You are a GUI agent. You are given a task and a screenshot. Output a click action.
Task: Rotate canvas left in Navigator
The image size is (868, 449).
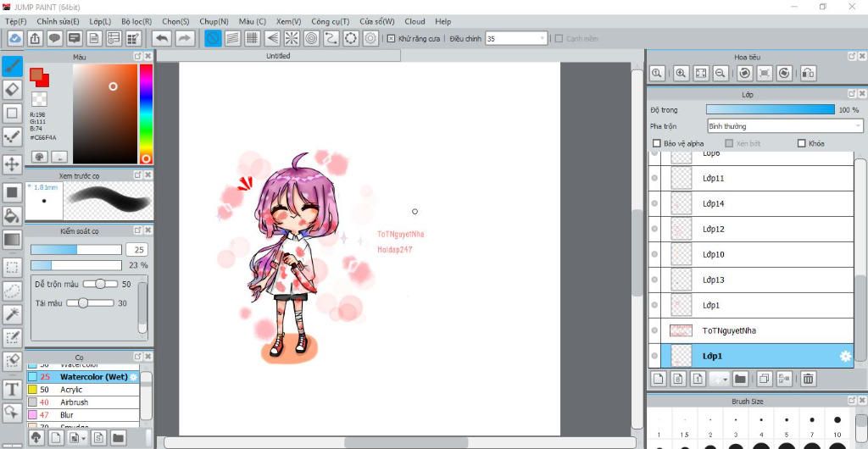click(x=745, y=73)
